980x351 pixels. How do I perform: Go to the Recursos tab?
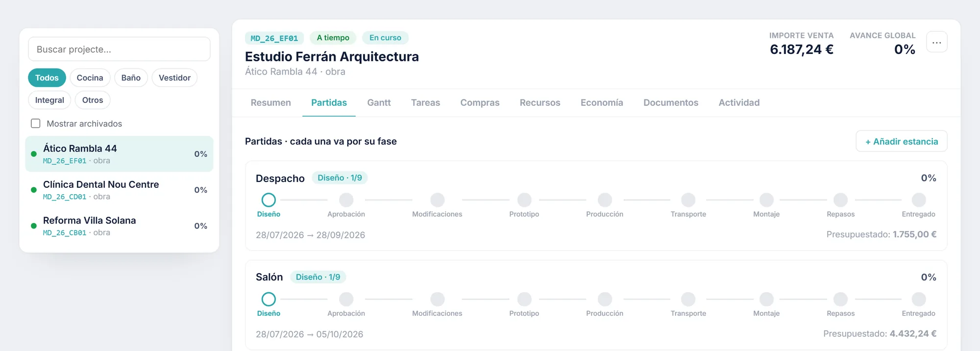[540, 102]
